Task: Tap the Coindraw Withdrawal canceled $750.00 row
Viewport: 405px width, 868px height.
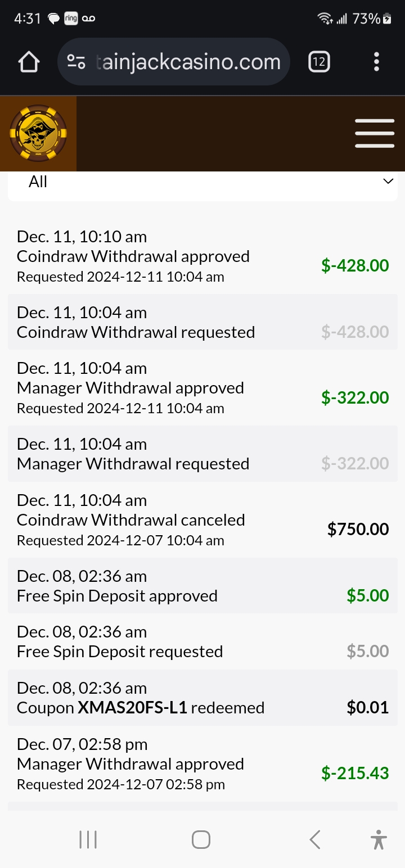Action: (x=202, y=529)
